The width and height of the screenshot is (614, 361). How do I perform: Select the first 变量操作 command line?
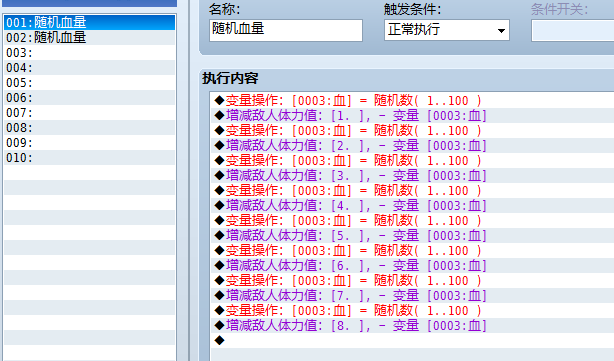tap(413, 101)
